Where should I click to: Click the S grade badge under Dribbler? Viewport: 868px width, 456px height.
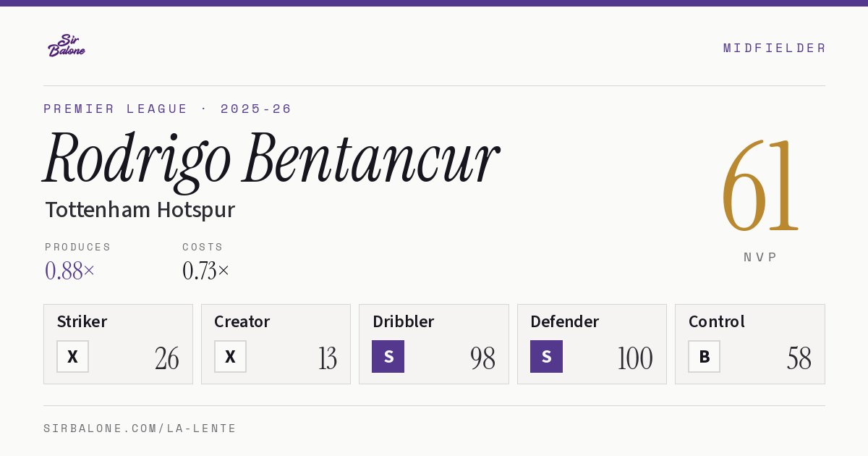point(388,356)
